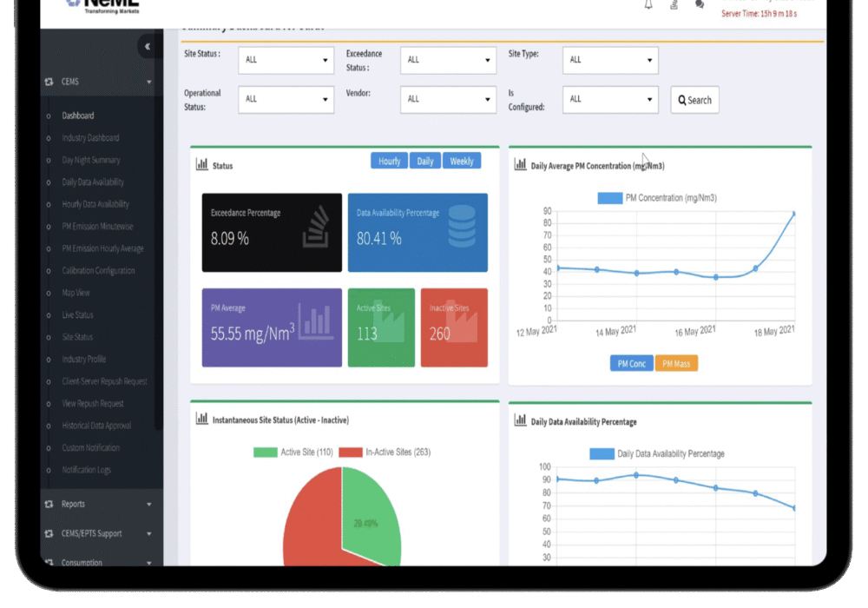
Task: Click the notification bell icon
Action: 648,5
